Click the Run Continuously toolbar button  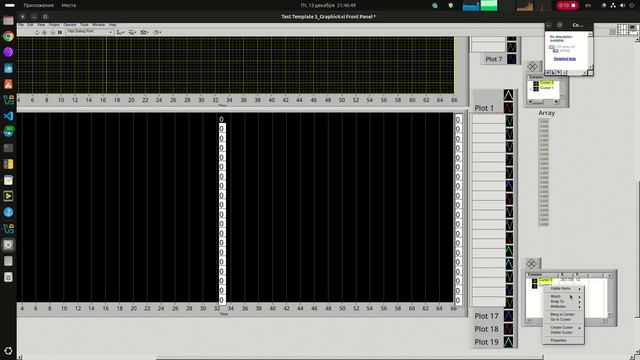tap(44, 32)
